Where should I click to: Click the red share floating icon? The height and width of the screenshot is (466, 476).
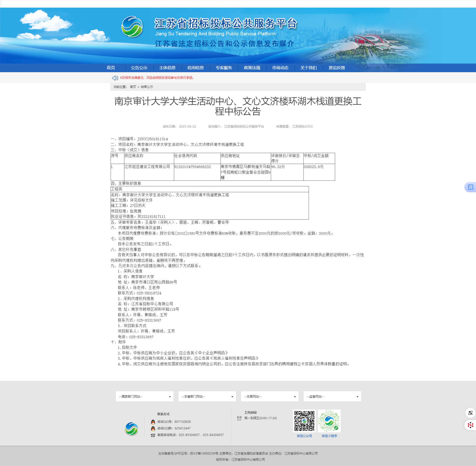coord(470,425)
